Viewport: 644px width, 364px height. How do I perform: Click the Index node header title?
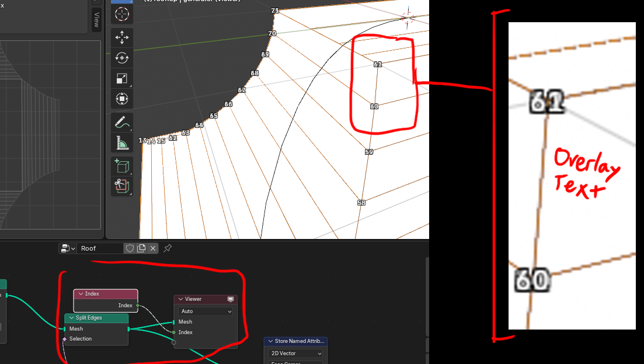(x=92, y=294)
